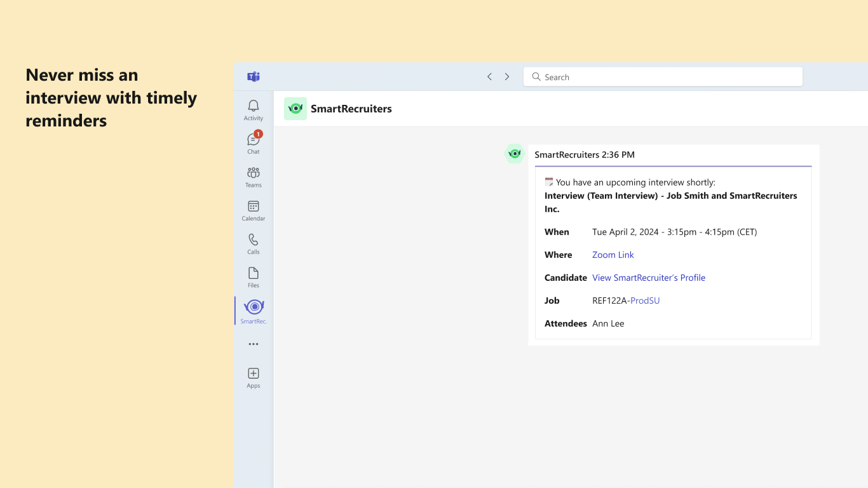Click the 'Attendees' label
The image size is (868, 488).
[x=566, y=323]
